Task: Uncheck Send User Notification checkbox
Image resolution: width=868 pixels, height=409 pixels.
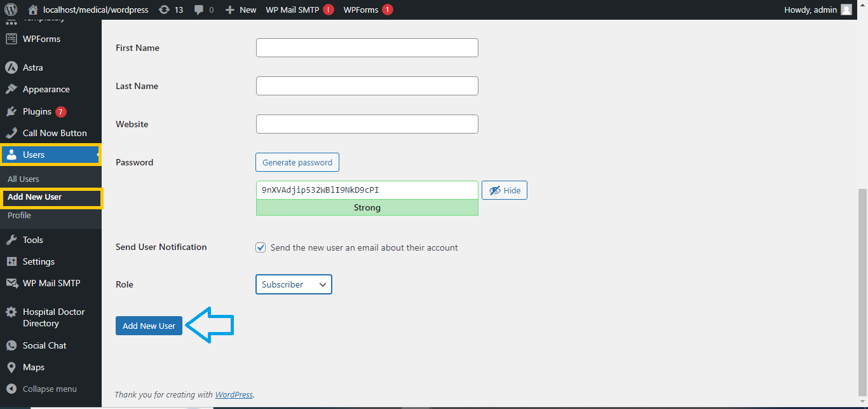Action: pyautogui.click(x=261, y=247)
